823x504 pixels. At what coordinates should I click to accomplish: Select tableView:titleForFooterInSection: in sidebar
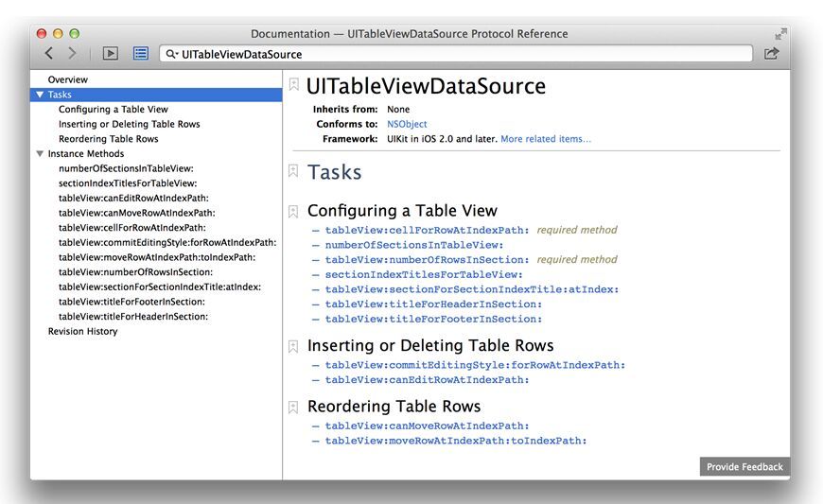131,302
